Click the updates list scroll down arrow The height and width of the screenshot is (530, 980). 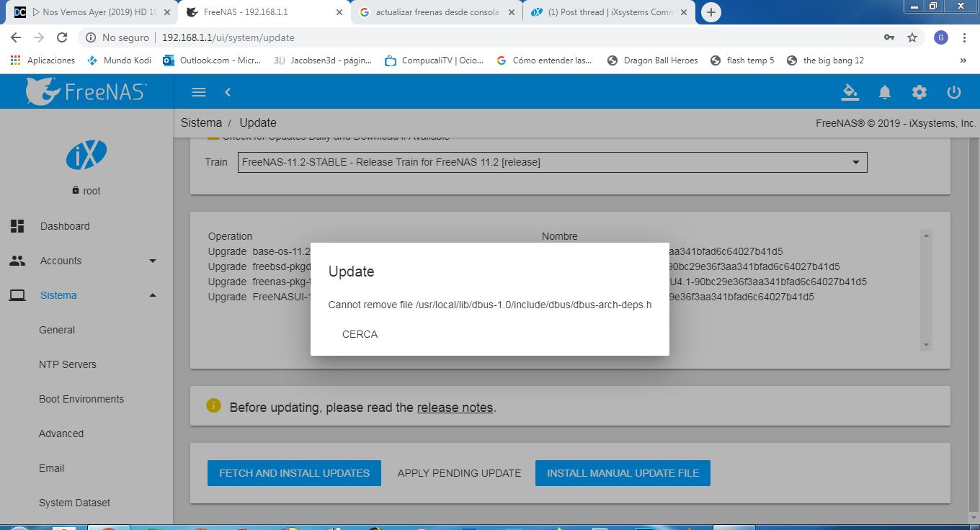tap(927, 346)
